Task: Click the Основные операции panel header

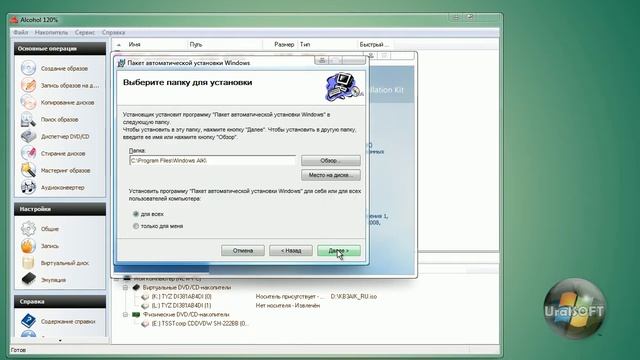Action: 60,49
